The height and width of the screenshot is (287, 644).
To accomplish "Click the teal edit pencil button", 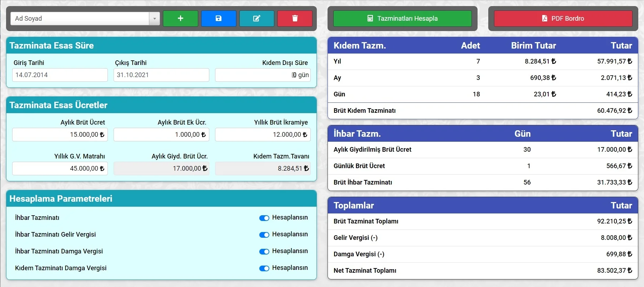I will point(257,18).
